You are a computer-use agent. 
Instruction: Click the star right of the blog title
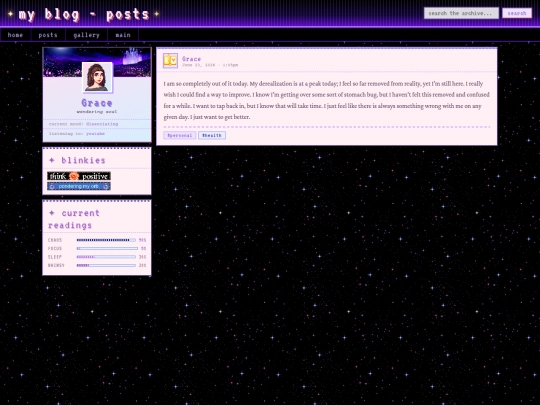(x=157, y=14)
